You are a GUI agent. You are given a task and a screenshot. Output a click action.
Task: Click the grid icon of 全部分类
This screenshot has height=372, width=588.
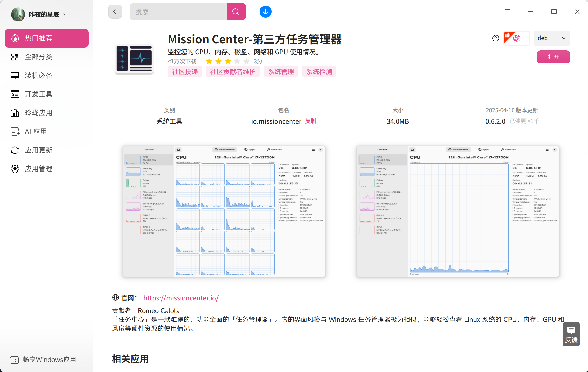coord(15,57)
